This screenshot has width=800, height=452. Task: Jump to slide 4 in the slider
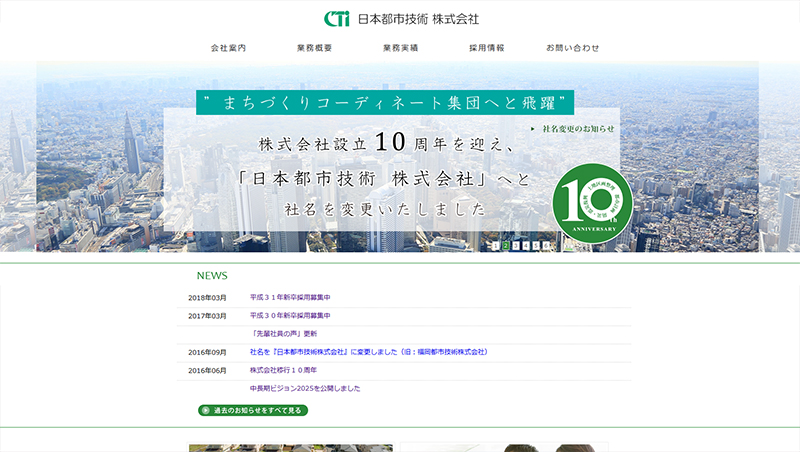coord(526,245)
